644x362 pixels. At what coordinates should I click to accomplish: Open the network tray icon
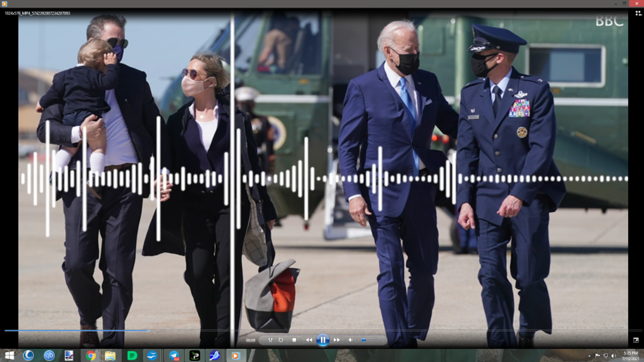pos(605,355)
